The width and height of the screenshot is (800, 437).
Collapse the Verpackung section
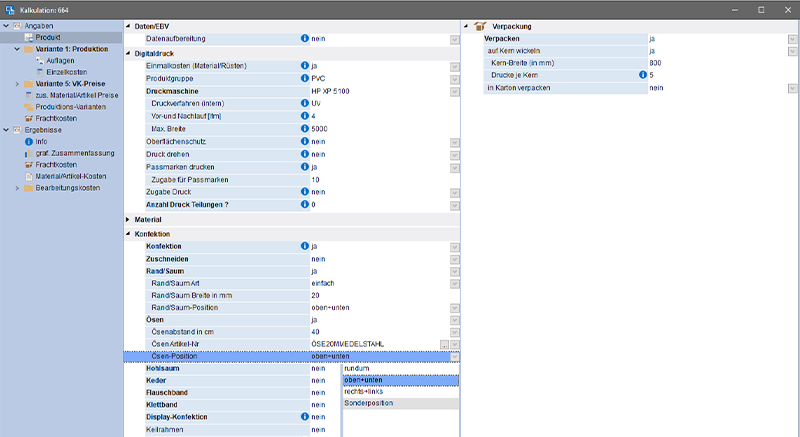466,26
